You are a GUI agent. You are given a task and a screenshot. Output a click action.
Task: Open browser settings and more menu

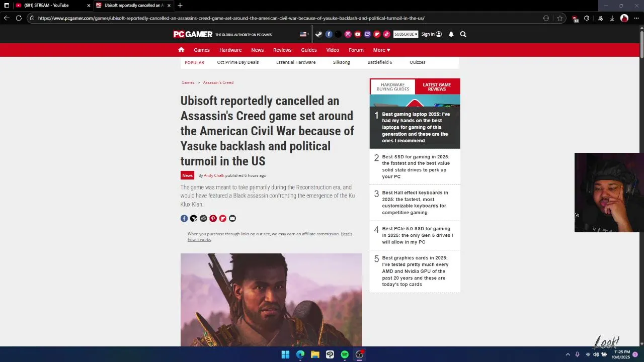636,18
